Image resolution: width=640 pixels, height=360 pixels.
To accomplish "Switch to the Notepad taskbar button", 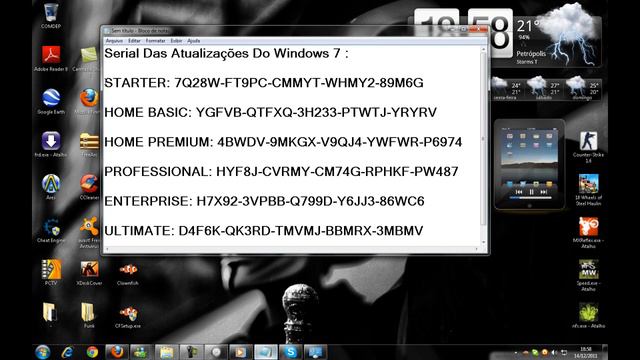I will point(265,352).
